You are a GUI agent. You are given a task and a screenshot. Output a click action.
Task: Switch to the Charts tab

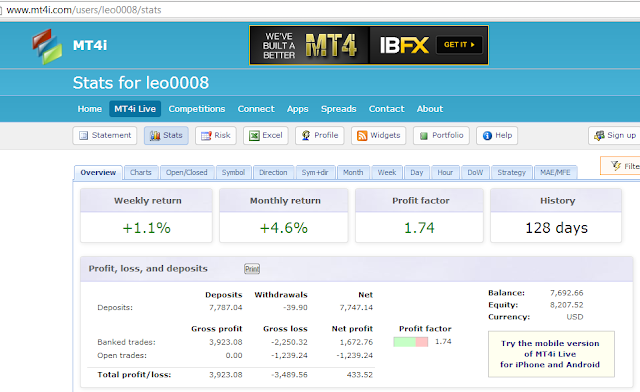141,172
